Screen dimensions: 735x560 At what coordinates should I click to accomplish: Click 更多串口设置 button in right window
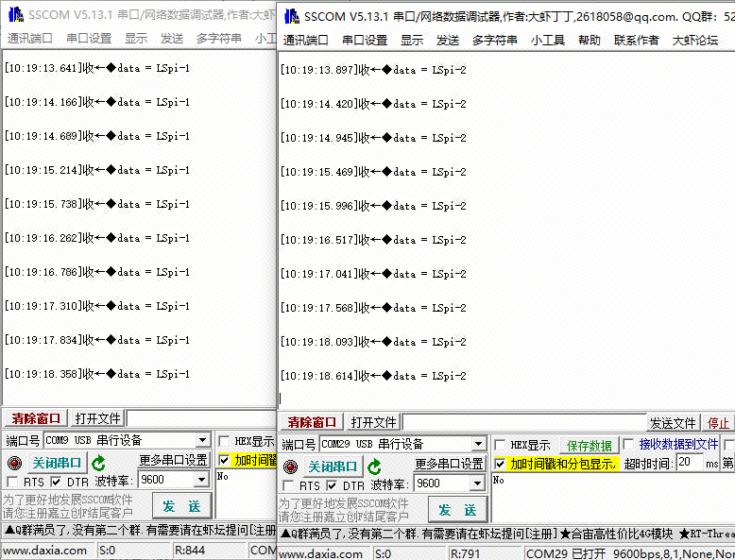coord(449,464)
